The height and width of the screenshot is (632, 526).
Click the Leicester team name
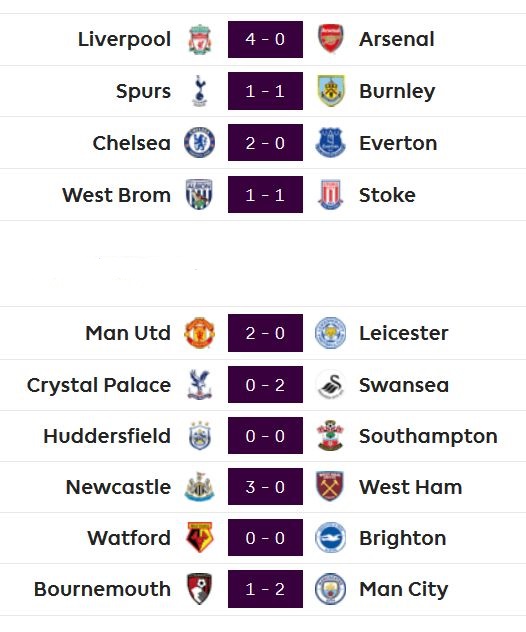[x=403, y=333]
